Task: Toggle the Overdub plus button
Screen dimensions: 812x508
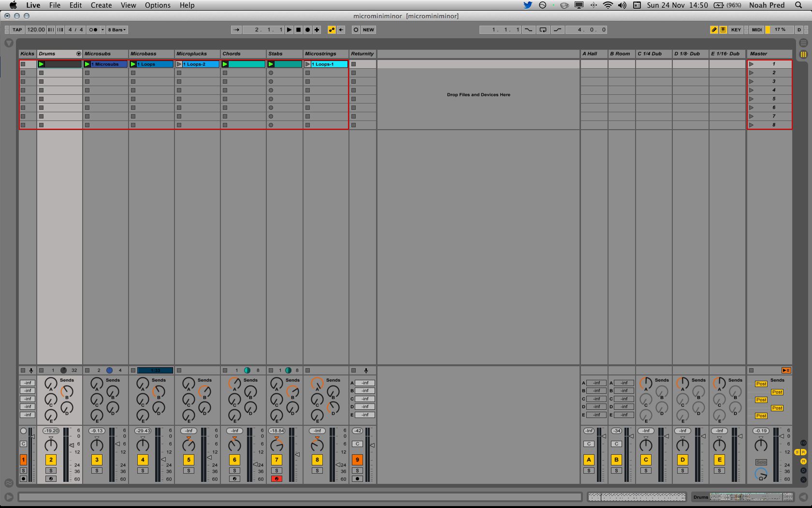Action: click(317, 30)
